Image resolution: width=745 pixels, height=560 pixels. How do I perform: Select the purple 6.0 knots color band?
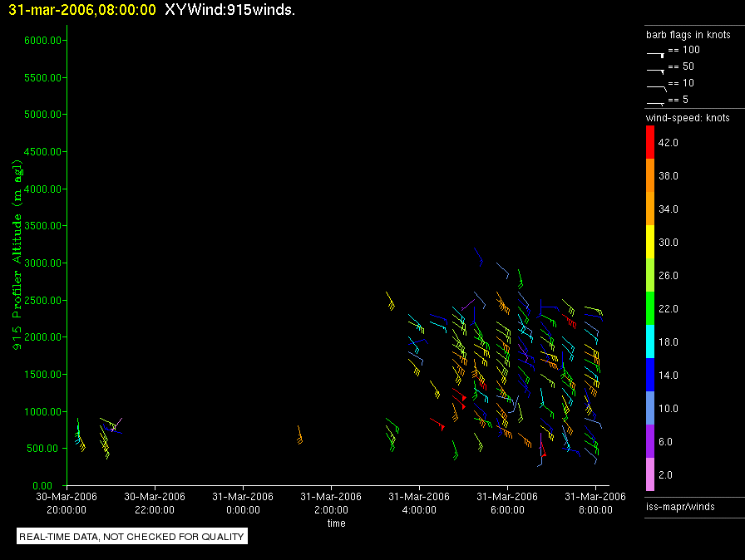tap(651, 441)
